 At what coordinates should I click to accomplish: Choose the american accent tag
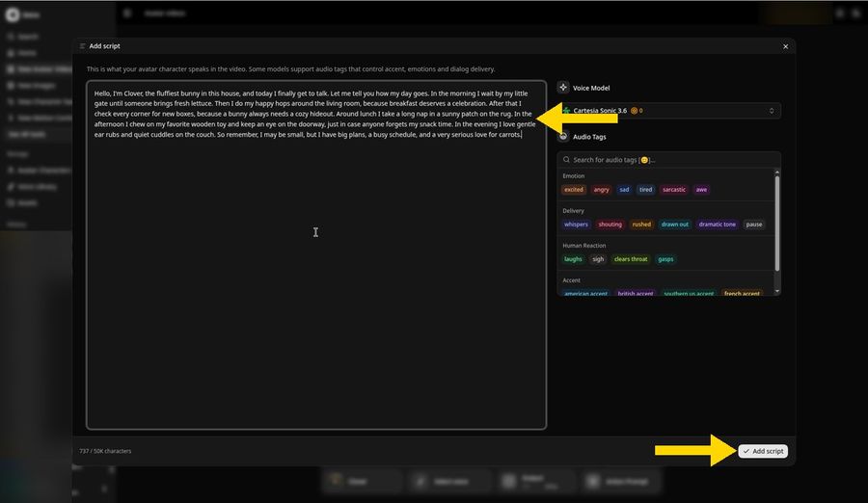click(585, 293)
